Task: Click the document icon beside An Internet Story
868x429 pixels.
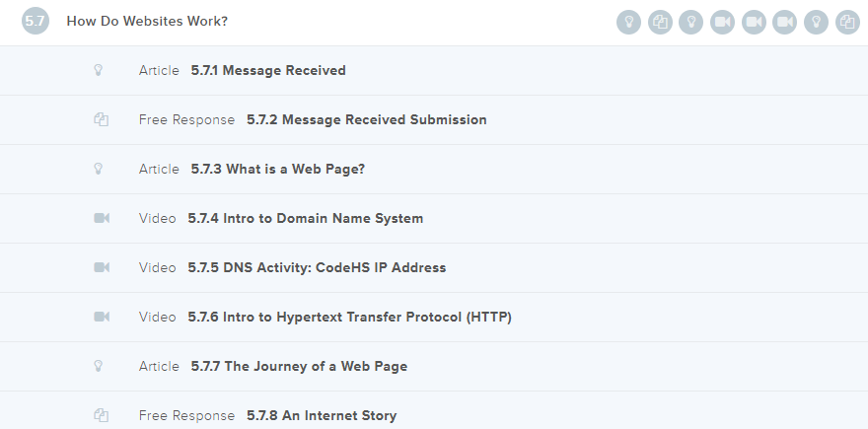Action: 100,415
